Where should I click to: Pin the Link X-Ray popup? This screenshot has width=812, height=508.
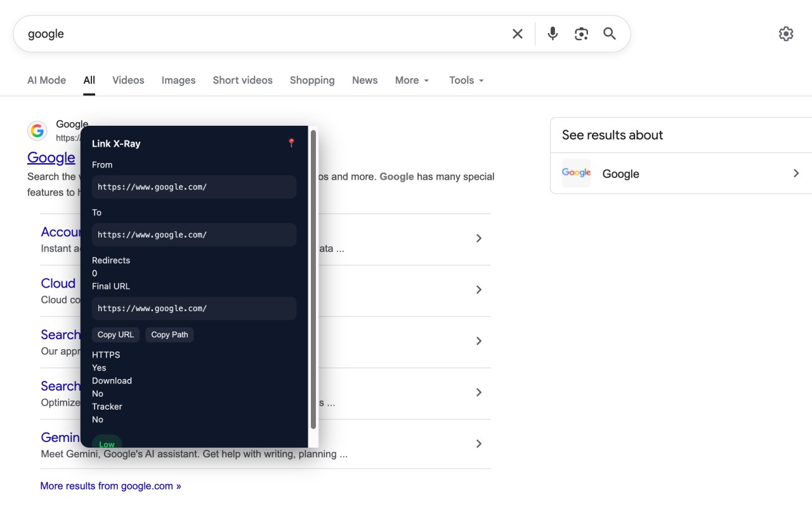291,143
